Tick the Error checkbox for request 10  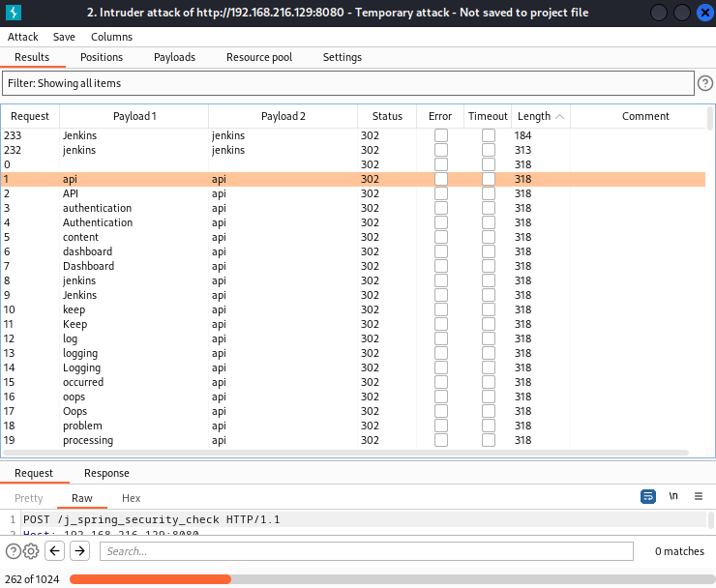tap(441, 309)
